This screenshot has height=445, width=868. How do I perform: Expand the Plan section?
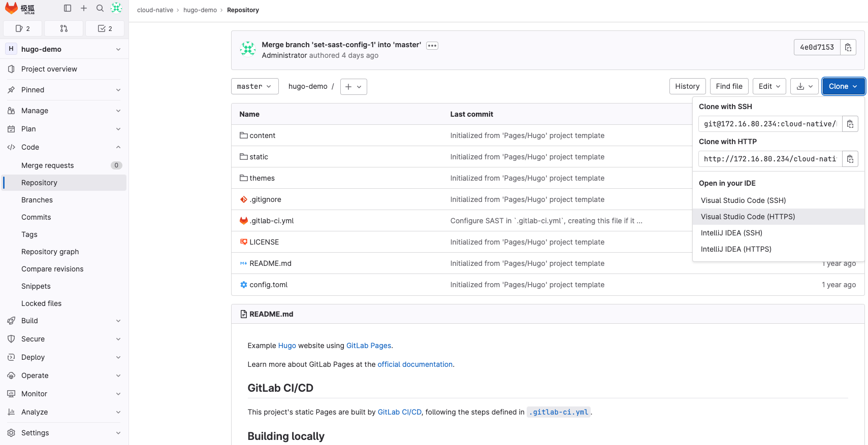pyautogui.click(x=64, y=129)
